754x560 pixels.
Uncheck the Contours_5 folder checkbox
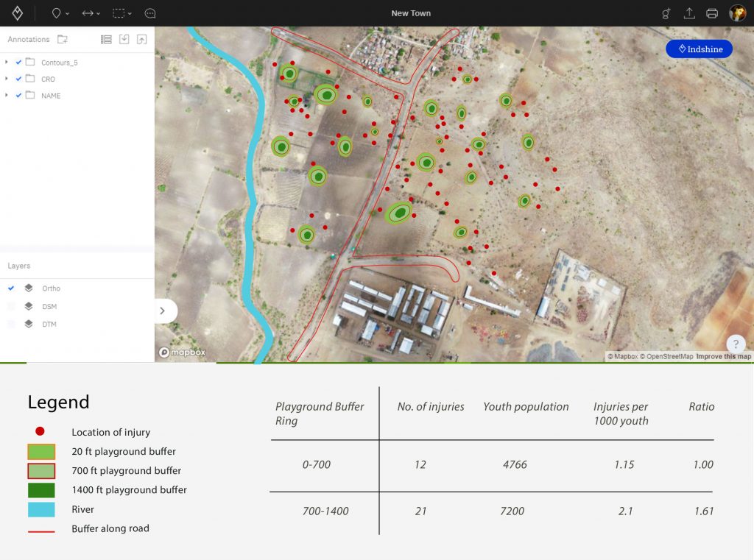(18, 63)
